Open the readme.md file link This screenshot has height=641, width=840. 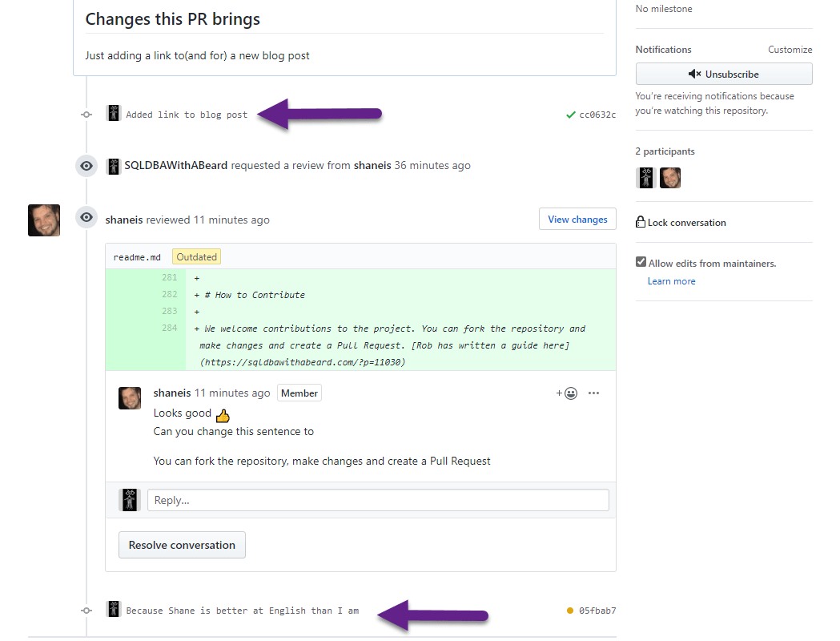[x=137, y=257]
